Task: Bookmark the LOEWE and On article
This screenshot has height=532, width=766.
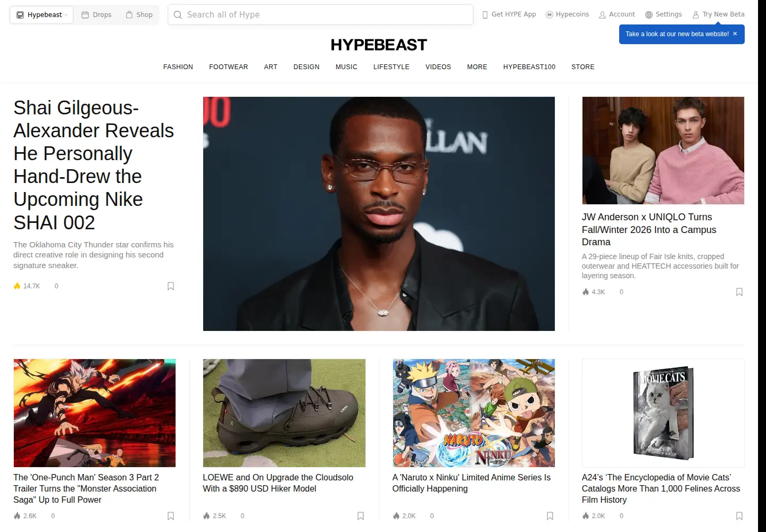Action: tap(361, 516)
